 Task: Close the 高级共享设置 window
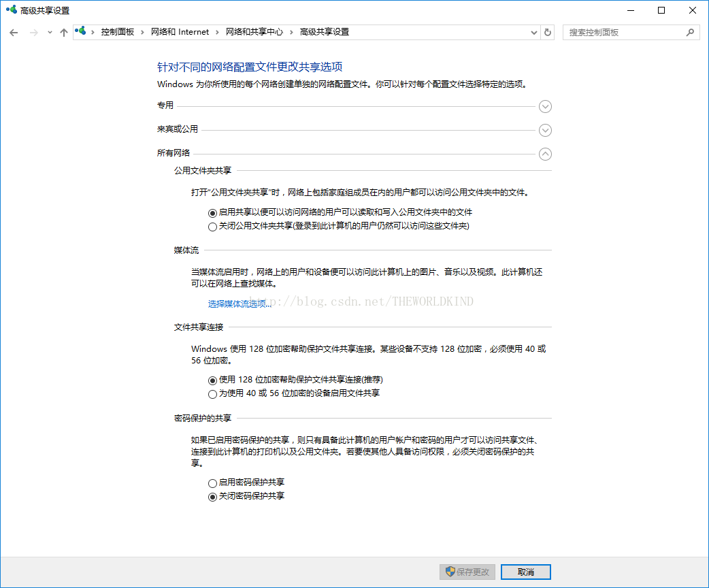click(x=692, y=10)
